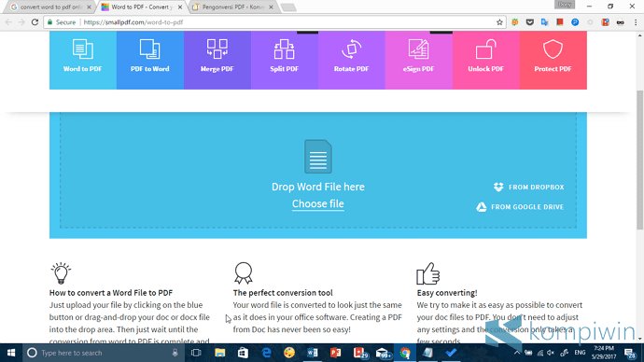Close the Google search tab
The image size is (644, 362).
(89, 7)
